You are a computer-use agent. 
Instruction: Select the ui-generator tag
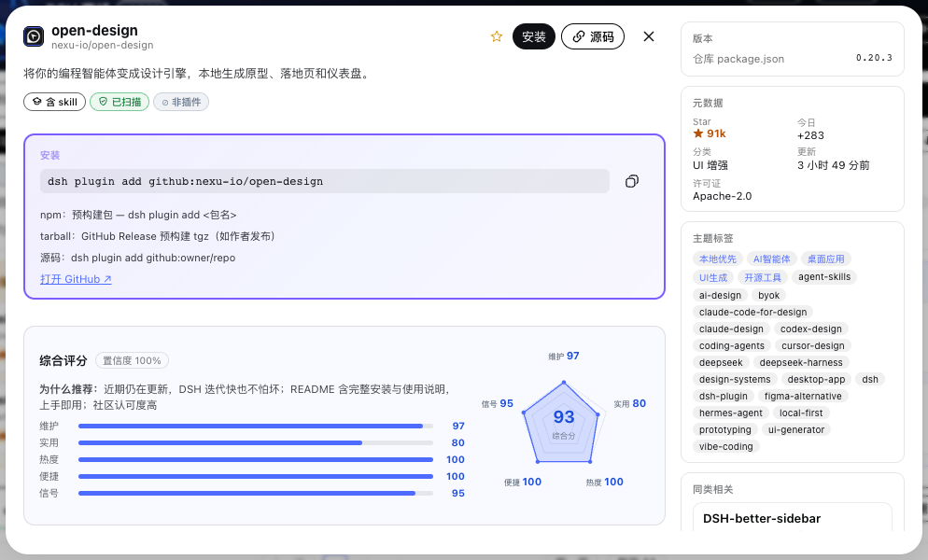pos(796,429)
